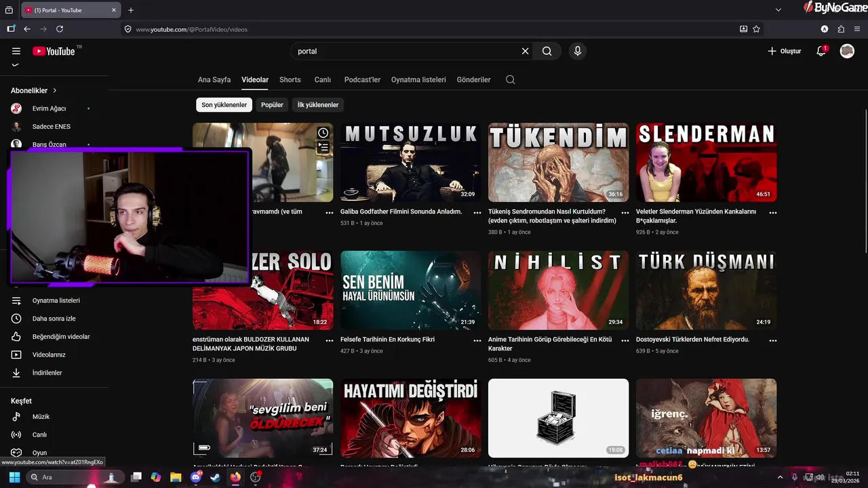Open options menu for Tükeniş Sendromundan video
The width and height of the screenshot is (868, 488).
(625, 212)
